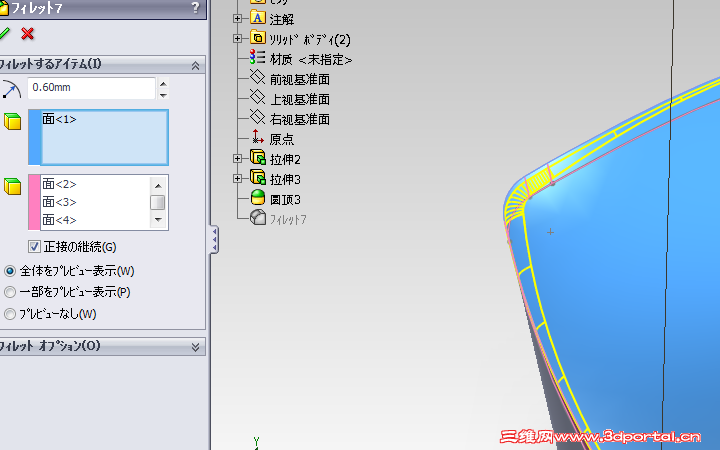The width and height of the screenshot is (720, 450).
Task: Select プレビューなし(W) radio button
Action: pyautogui.click(x=10, y=314)
